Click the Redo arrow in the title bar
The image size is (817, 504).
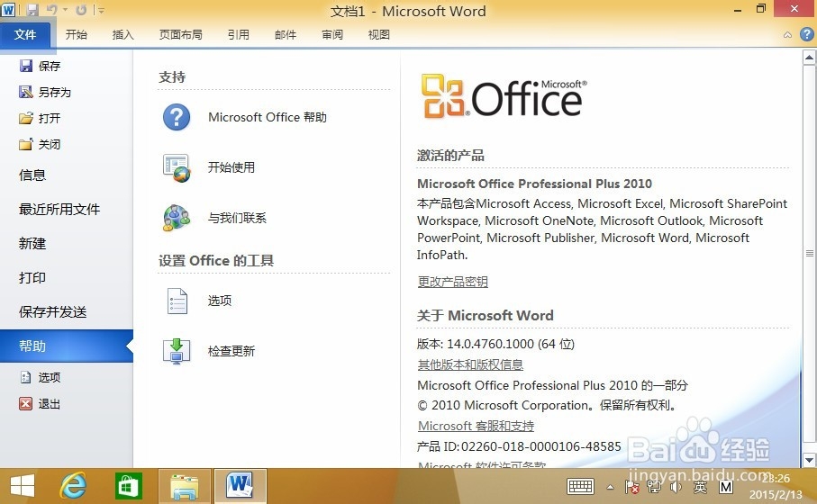click(81, 9)
